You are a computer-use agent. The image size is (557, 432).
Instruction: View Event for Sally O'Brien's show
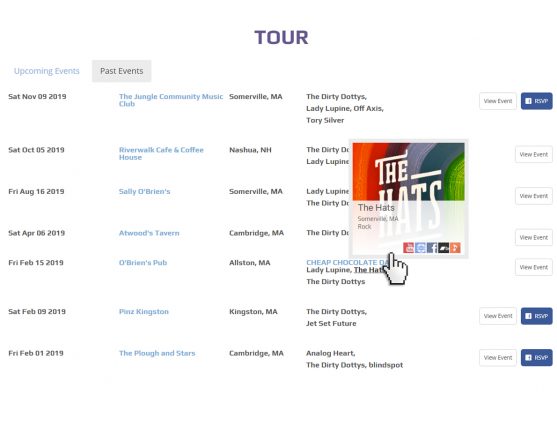click(x=534, y=196)
